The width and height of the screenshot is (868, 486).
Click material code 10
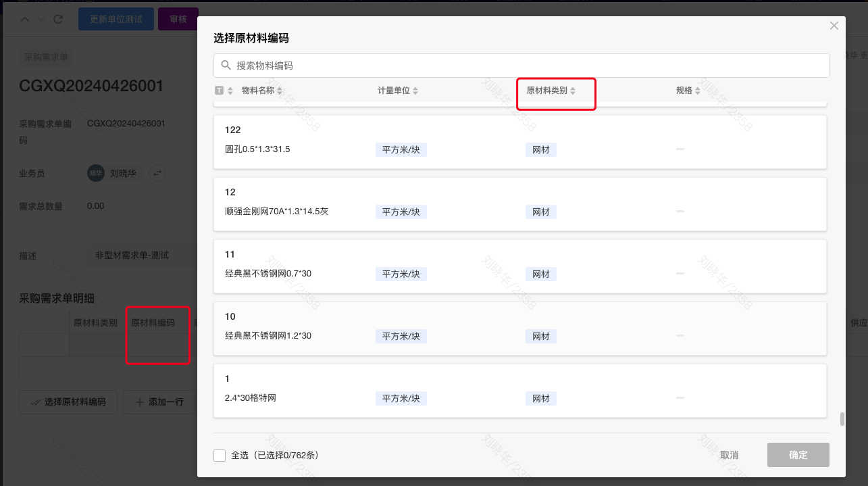tap(230, 316)
